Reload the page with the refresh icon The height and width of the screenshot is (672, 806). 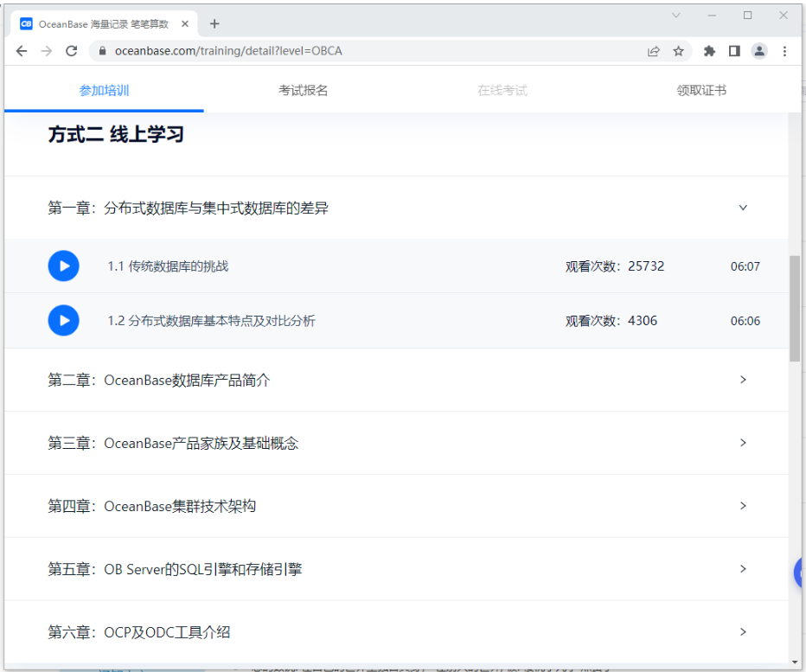tap(72, 51)
